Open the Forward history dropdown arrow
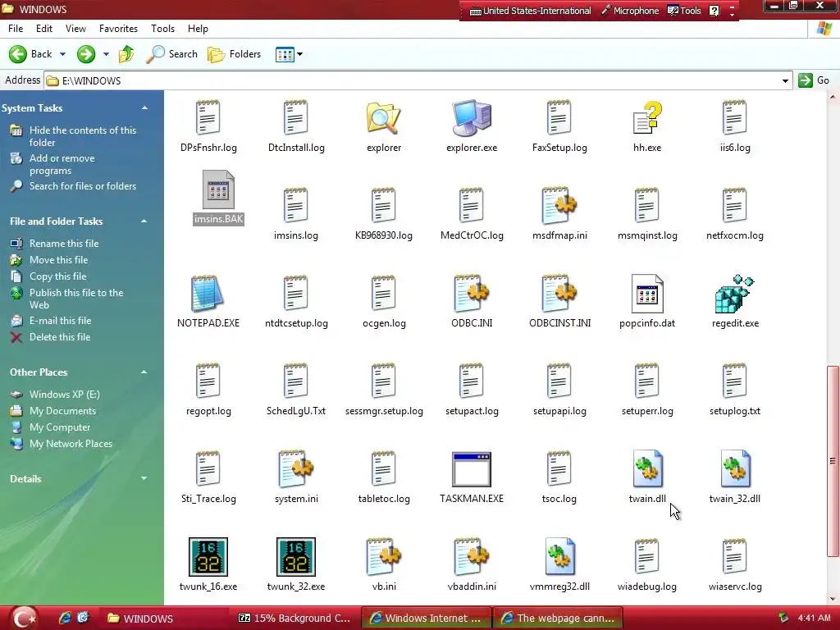This screenshot has width=840, height=630. click(106, 54)
